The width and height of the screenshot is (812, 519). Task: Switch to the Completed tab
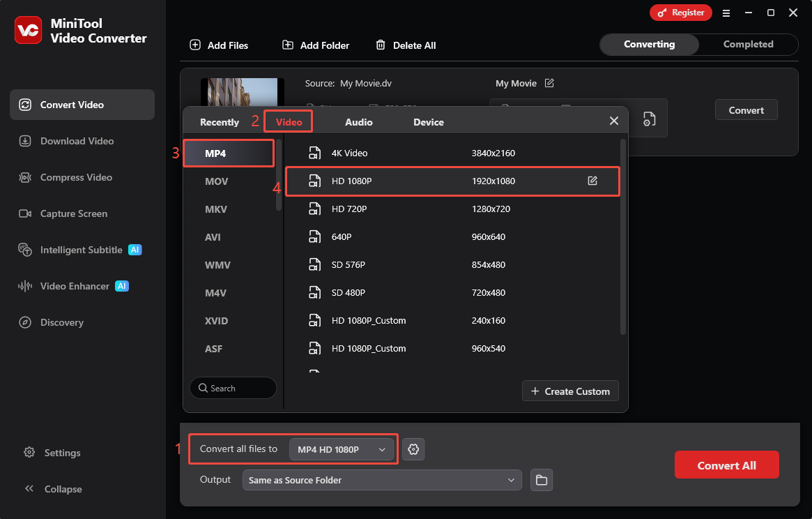(749, 45)
